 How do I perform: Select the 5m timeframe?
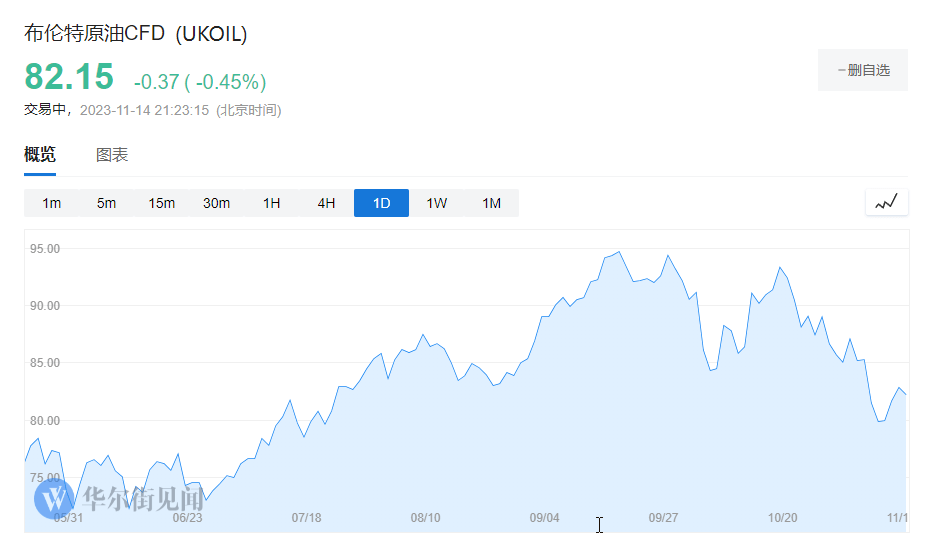coord(106,203)
